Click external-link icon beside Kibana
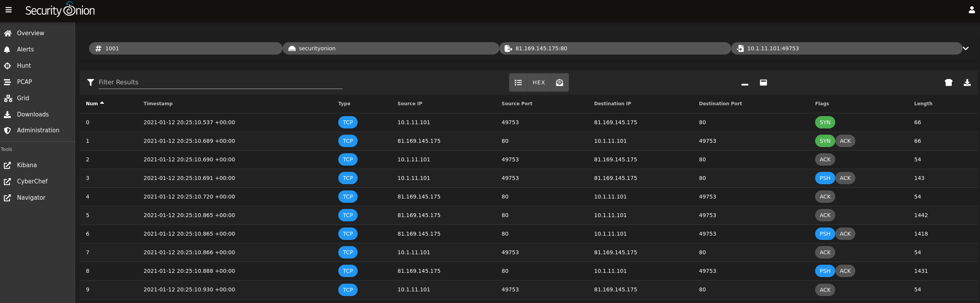Image resolution: width=980 pixels, height=303 pixels. pos(7,165)
